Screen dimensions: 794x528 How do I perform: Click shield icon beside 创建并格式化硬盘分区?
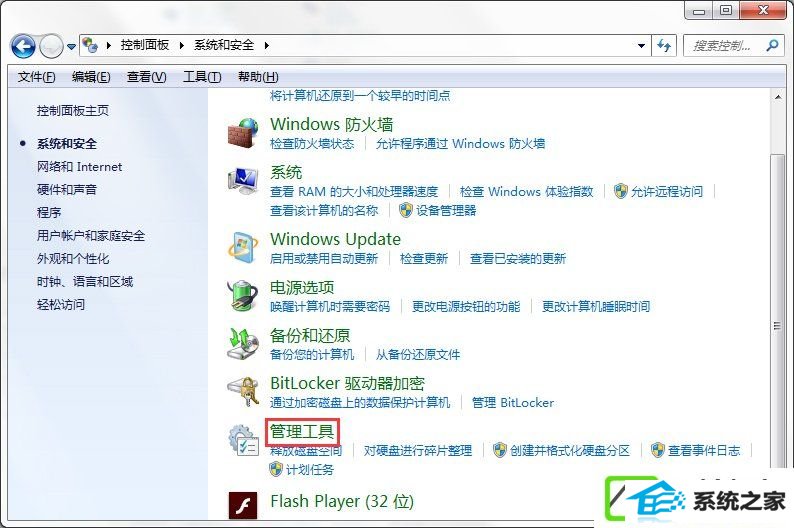[500, 450]
